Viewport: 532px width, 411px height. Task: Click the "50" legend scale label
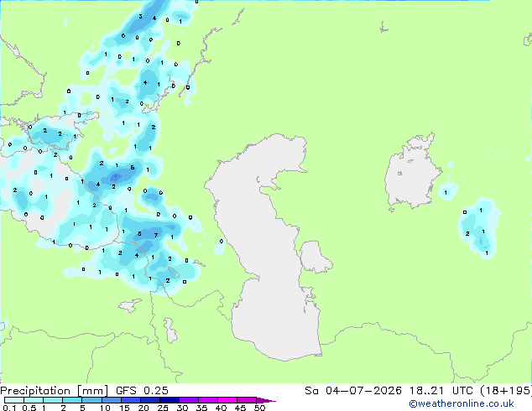[260, 408]
